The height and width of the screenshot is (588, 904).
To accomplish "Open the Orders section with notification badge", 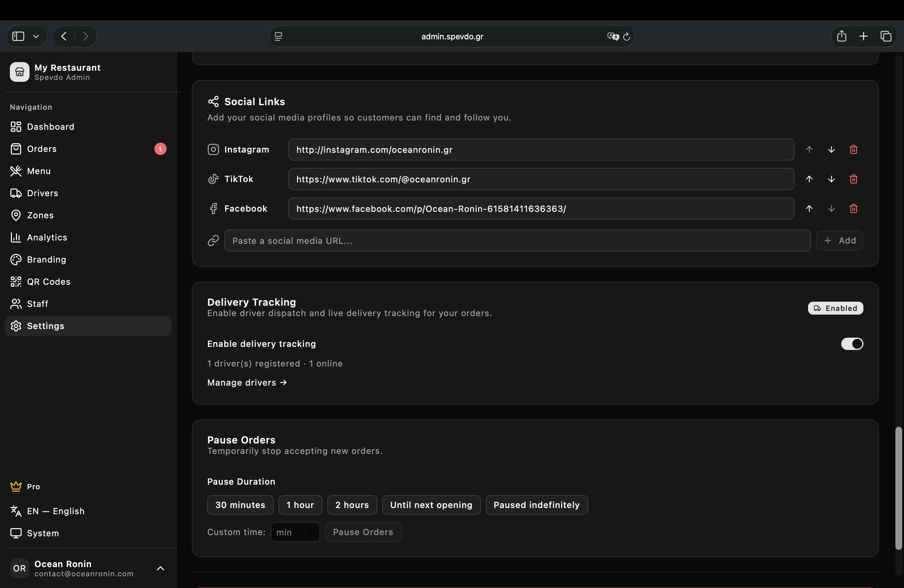I will pos(42,149).
